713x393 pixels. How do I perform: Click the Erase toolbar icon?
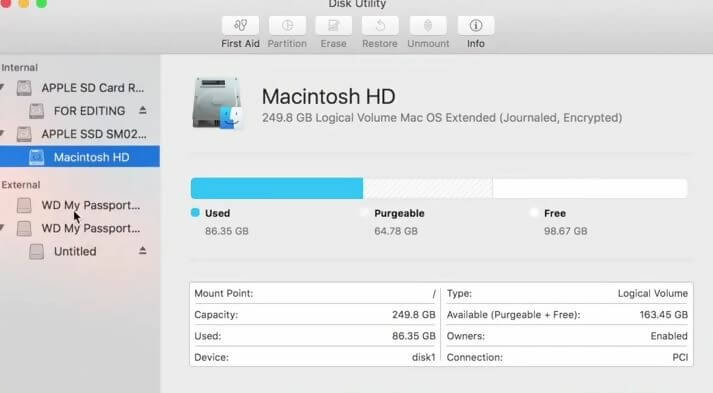pyautogui.click(x=333, y=25)
